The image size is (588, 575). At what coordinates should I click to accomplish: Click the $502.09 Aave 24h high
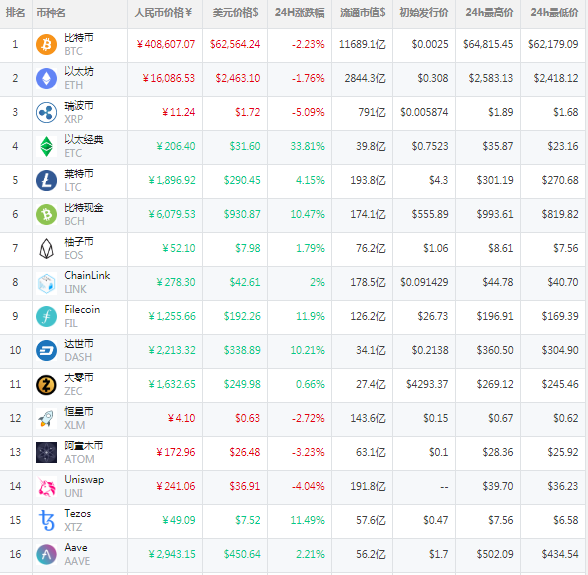click(495, 554)
